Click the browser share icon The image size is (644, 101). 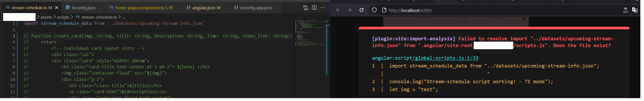625,10
